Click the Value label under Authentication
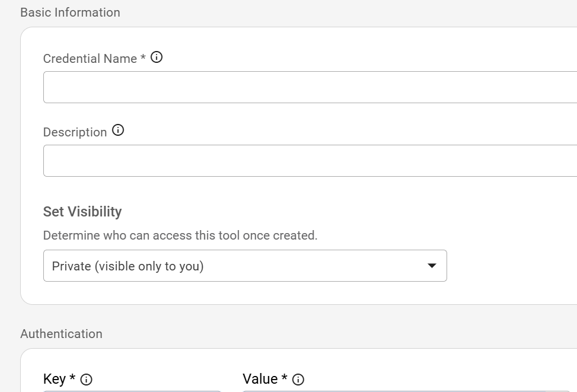The image size is (577, 392). pos(260,379)
